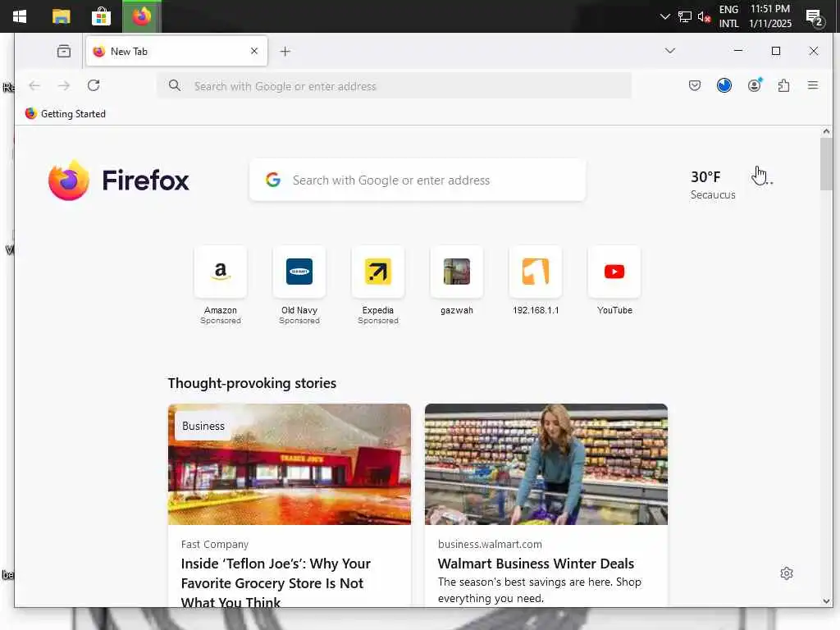Open the Firefox application menu
This screenshot has width=840, height=630.
click(813, 85)
